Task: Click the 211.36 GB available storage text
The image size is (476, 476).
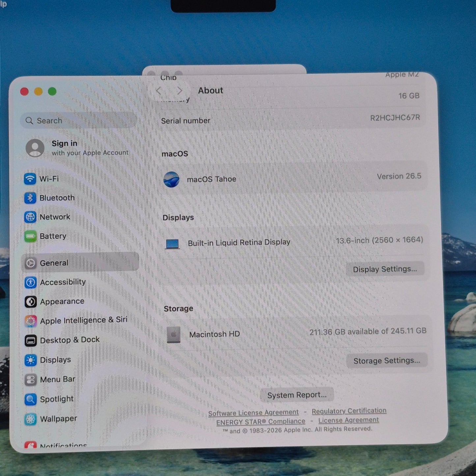Action: pos(368,331)
